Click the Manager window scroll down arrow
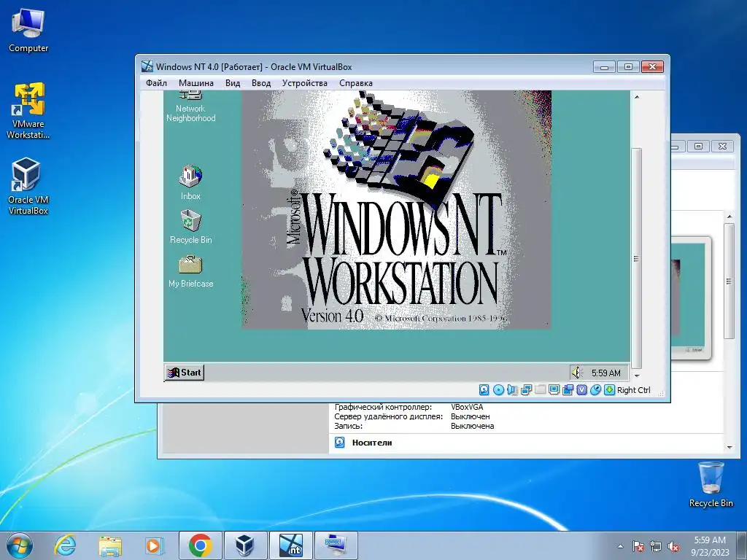The height and width of the screenshot is (560, 747). pos(729,447)
